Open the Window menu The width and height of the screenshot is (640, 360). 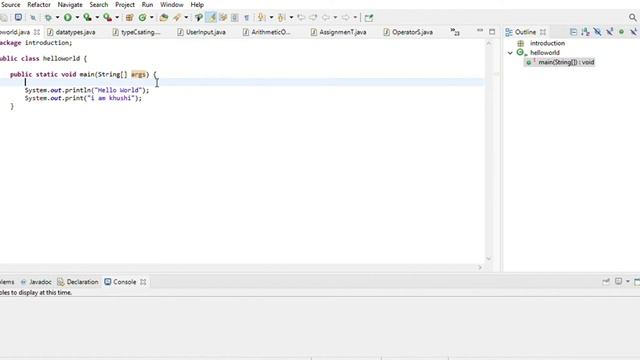(171, 4)
